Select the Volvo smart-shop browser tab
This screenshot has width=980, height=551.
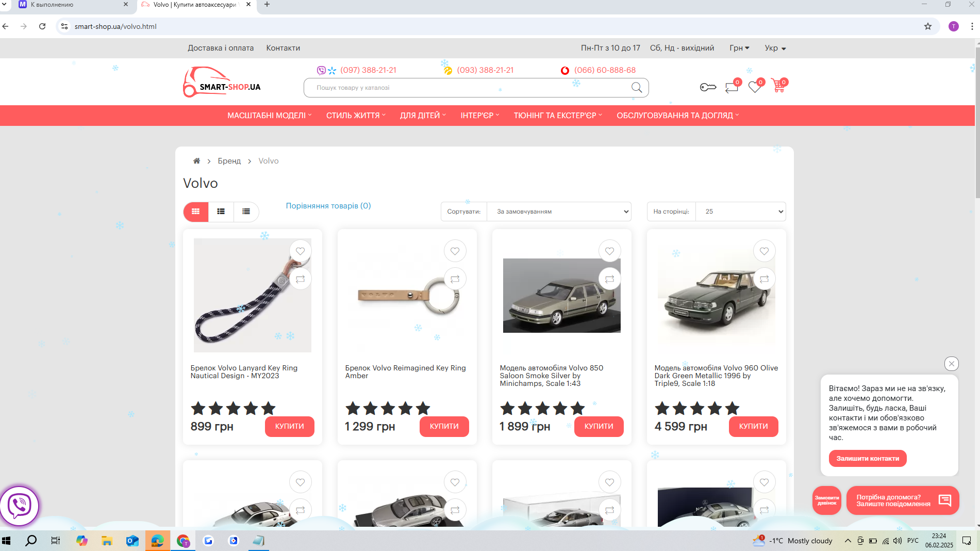pyautogui.click(x=196, y=5)
